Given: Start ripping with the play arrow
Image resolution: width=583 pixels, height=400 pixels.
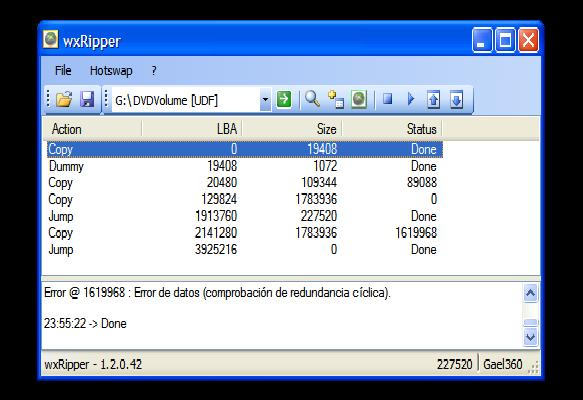Looking at the screenshot, I should tap(411, 99).
